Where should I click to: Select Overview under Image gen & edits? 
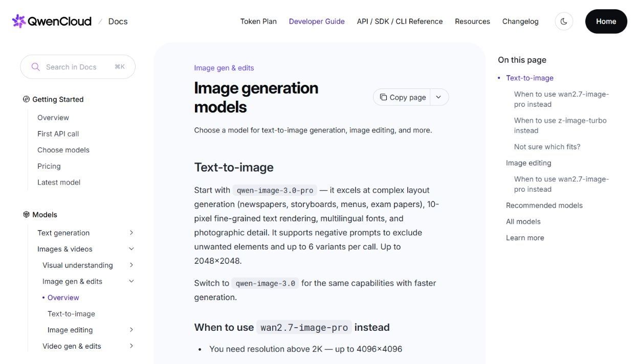(x=63, y=298)
